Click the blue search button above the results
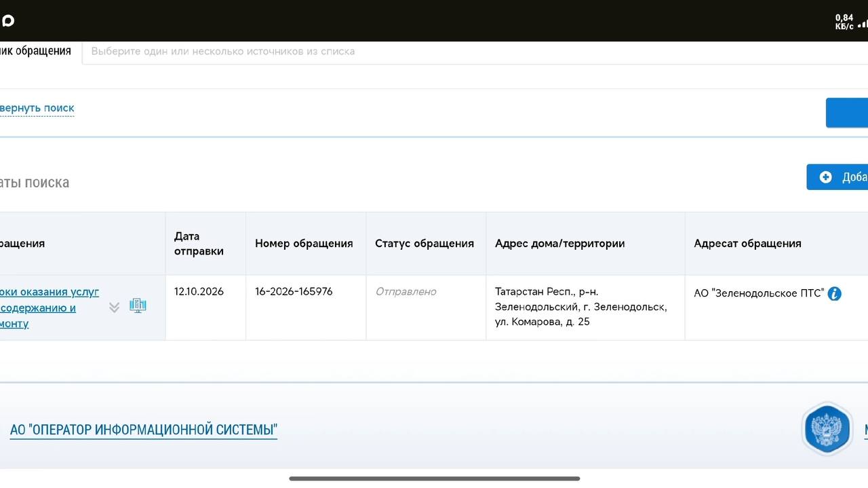Screen dimensions: 868x488 point(847,113)
